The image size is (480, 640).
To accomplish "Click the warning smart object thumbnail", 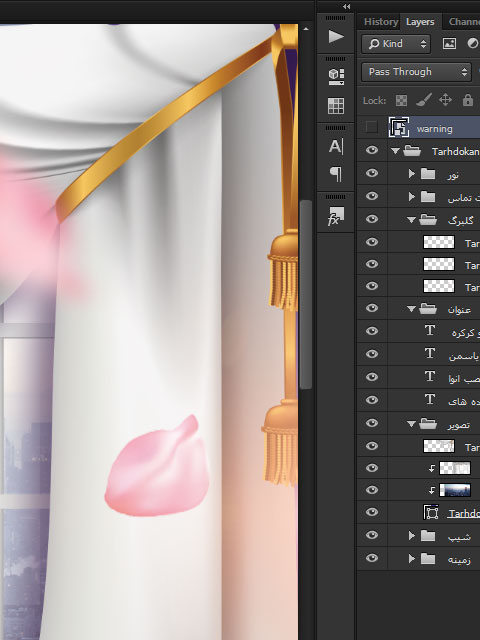I will 399,127.
